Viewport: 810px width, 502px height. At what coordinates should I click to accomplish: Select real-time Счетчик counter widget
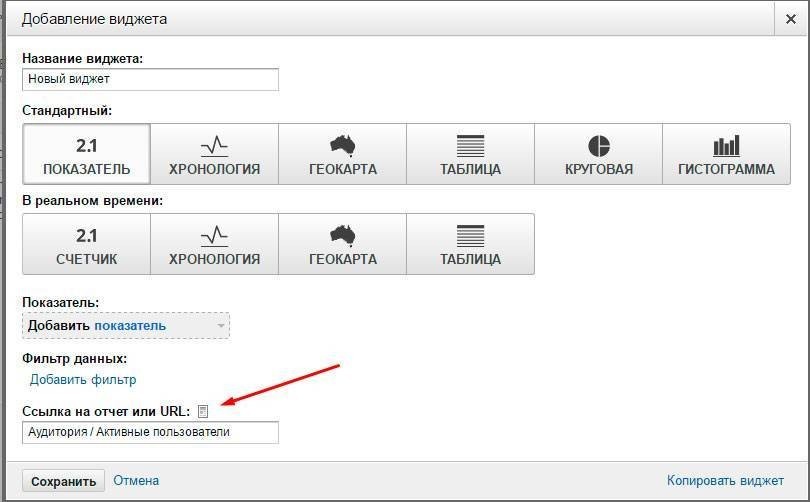(x=86, y=244)
